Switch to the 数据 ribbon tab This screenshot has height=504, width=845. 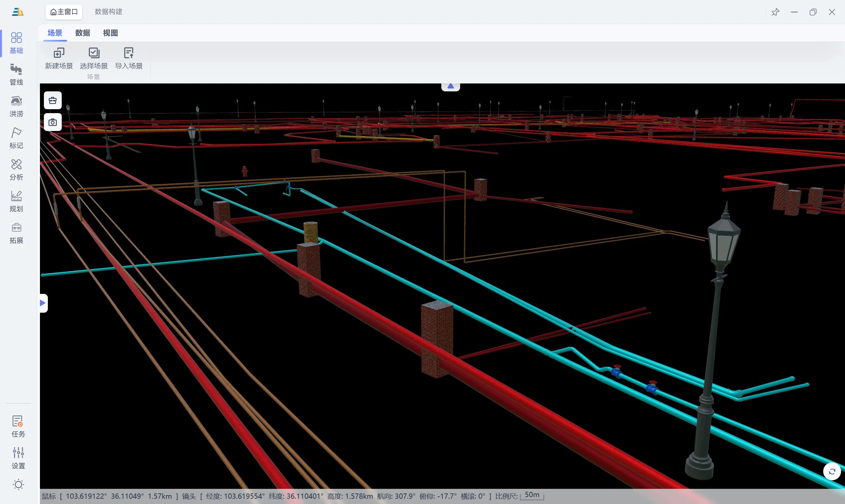point(83,33)
